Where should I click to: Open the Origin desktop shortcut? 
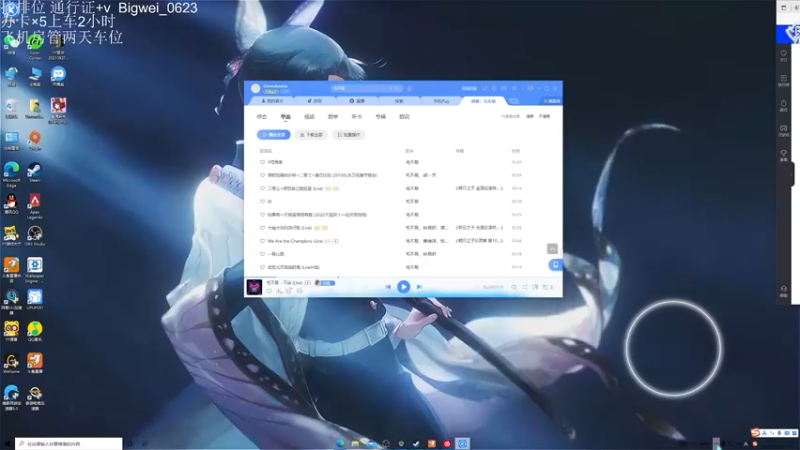[x=35, y=140]
